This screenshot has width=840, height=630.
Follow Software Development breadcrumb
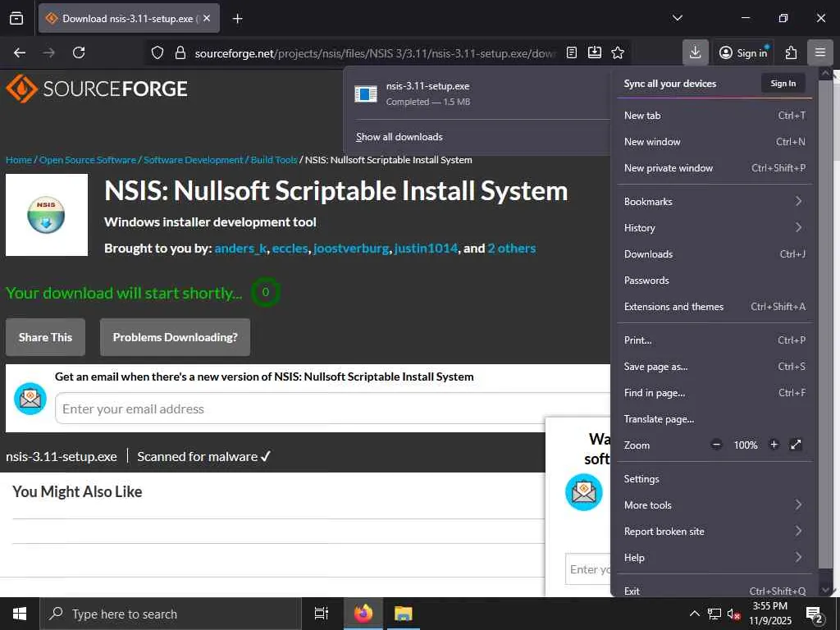pyautogui.click(x=193, y=160)
